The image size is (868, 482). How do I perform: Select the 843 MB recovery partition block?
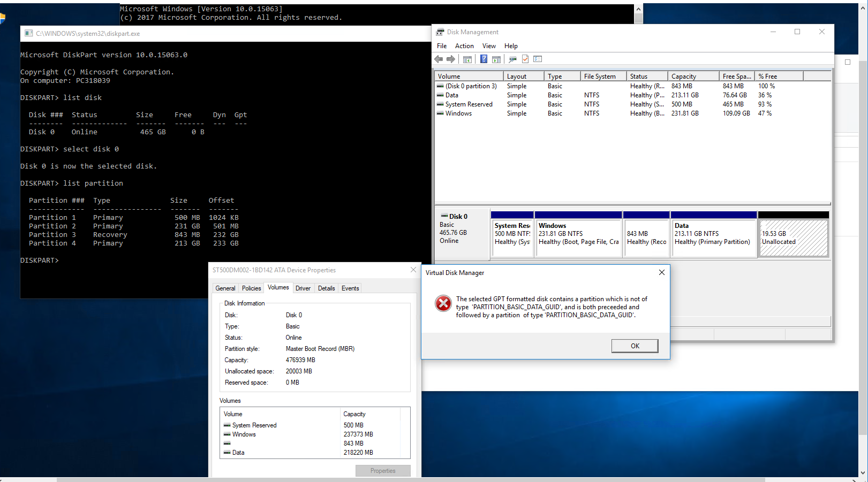click(646, 234)
